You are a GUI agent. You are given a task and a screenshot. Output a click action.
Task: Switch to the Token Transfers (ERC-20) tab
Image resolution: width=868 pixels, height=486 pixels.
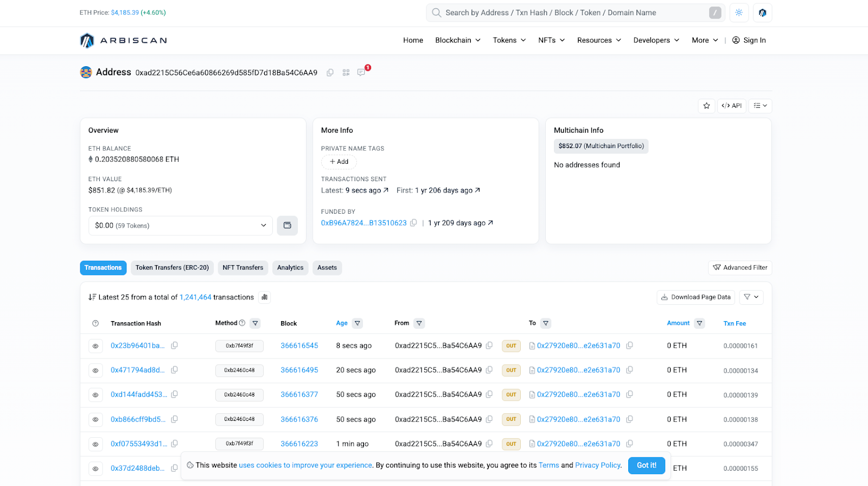point(172,268)
